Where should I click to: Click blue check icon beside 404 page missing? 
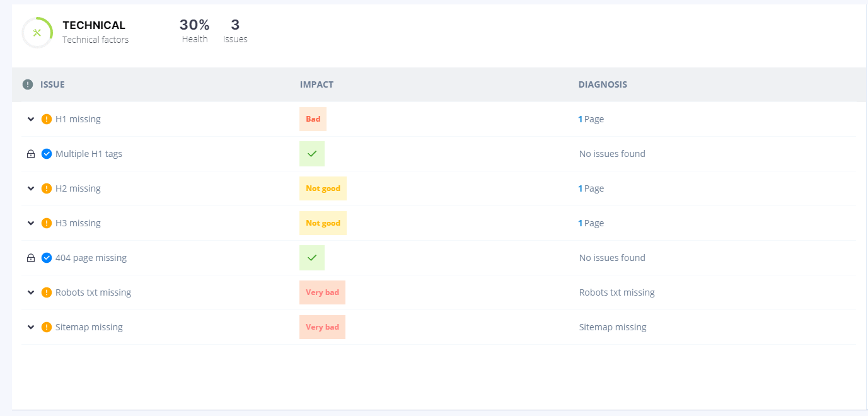coord(47,258)
